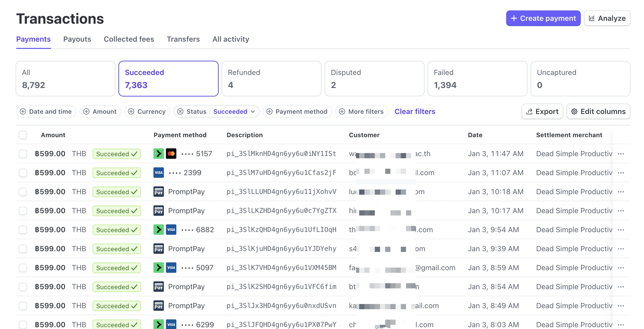Click the Clear filters link

(415, 111)
